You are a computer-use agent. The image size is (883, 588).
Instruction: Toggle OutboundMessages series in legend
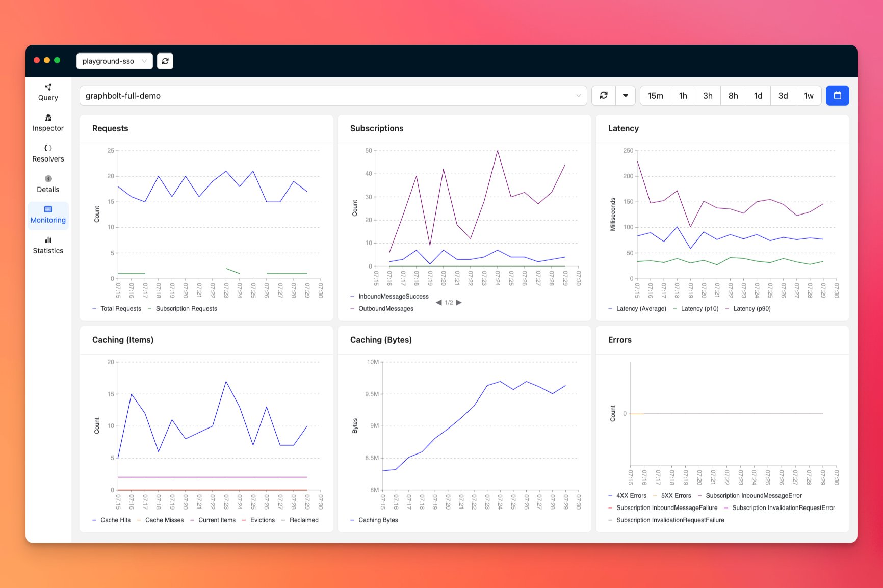(382, 309)
